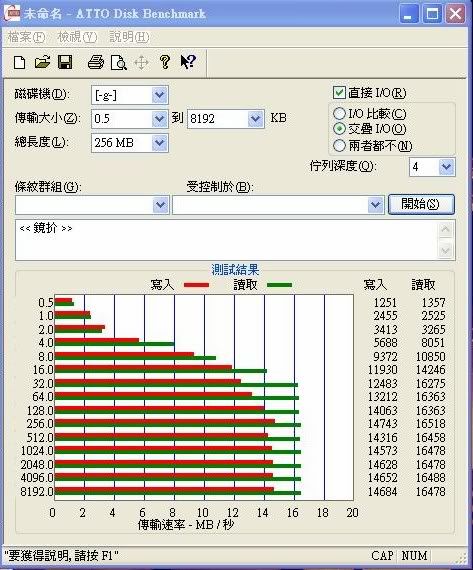
Task: Click the four-arrow move icon
Action: 141,63
